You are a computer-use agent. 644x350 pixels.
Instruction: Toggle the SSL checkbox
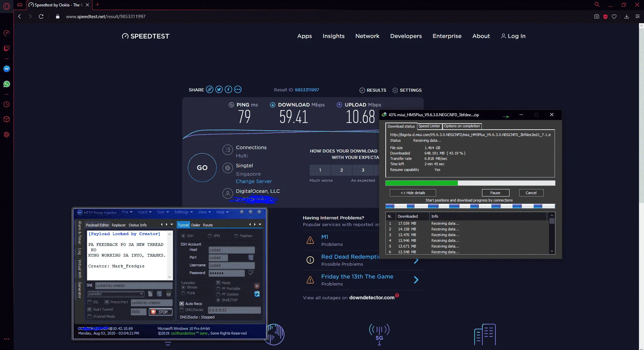(x=90, y=302)
